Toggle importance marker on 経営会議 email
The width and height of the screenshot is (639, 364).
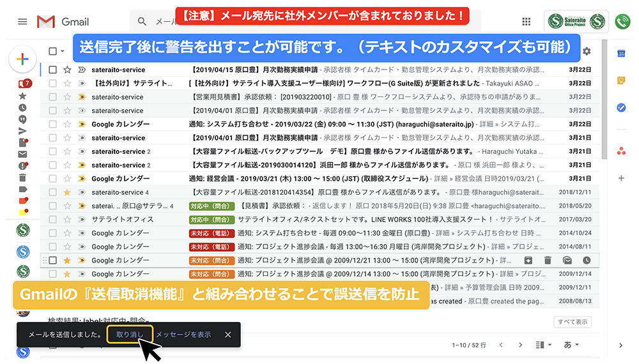pos(82,178)
